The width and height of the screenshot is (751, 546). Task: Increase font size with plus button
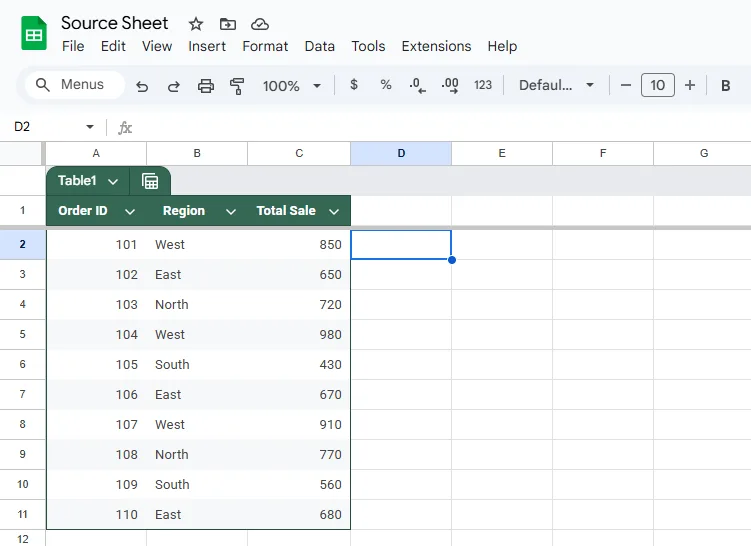tap(690, 85)
